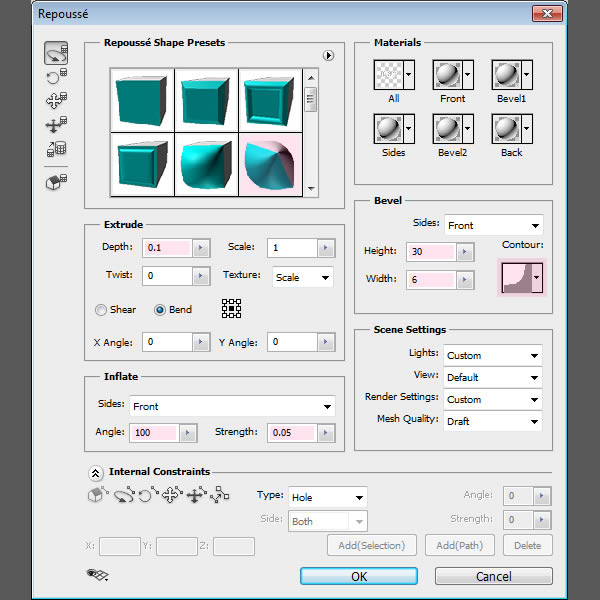This screenshot has width=600, height=600.
Task: Select the mesh pan tool icon
Action: 56,101
